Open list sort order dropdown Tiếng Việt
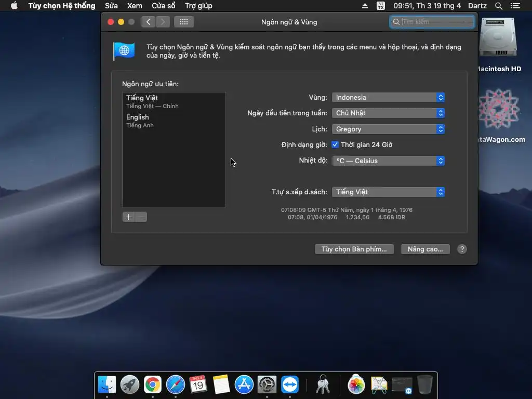 point(388,192)
